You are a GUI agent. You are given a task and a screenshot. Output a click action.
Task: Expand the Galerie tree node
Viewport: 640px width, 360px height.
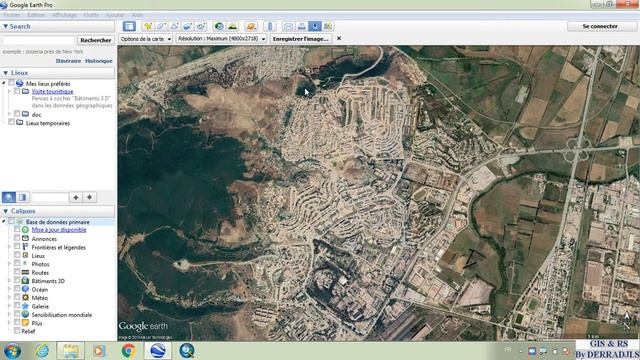click(x=9, y=306)
